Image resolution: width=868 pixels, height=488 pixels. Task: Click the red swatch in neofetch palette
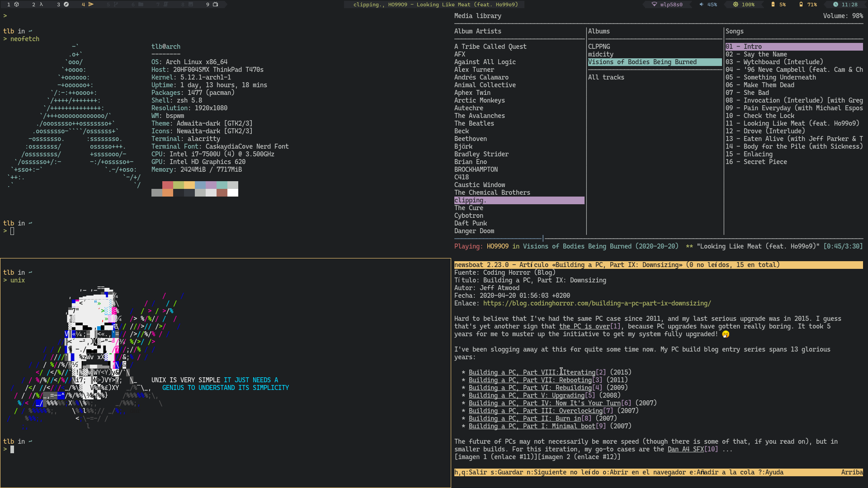[168, 185]
